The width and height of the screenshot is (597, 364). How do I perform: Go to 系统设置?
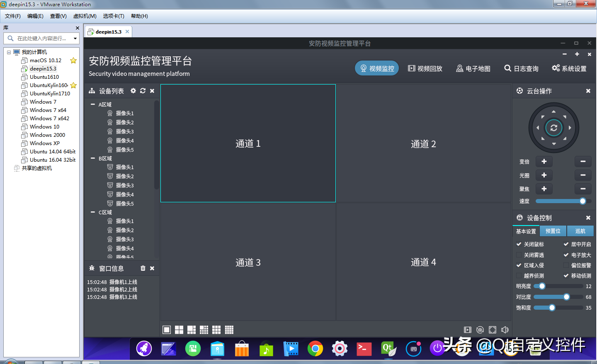569,68
